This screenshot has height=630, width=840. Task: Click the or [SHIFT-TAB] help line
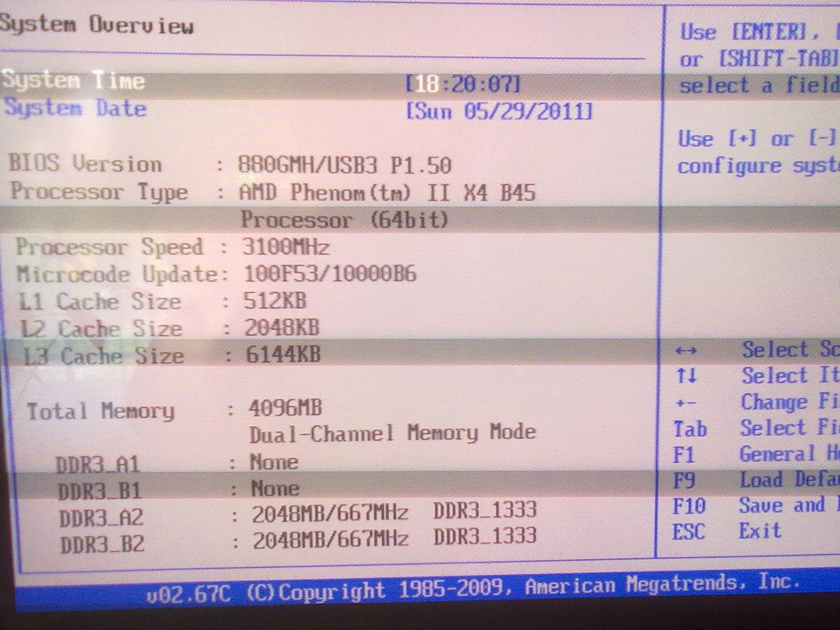[x=759, y=59]
